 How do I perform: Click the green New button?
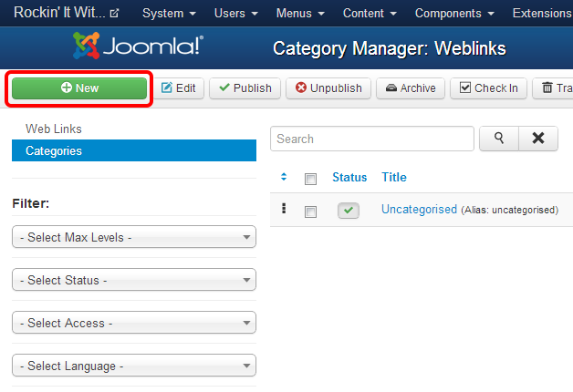click(x=79, y=88)
